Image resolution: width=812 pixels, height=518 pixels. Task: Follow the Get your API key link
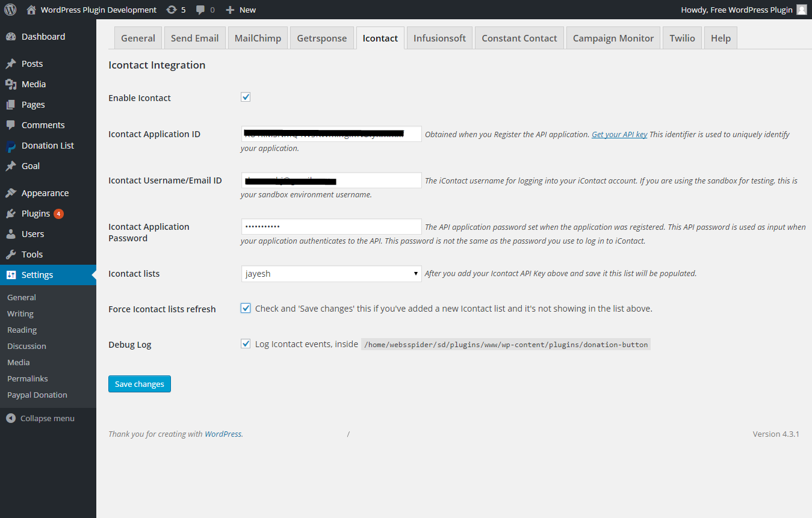click(x=619, y=134)
